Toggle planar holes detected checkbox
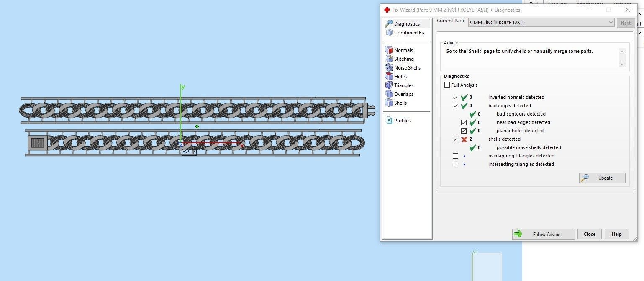Screen dimensions: 644x281 click(464, 131)
